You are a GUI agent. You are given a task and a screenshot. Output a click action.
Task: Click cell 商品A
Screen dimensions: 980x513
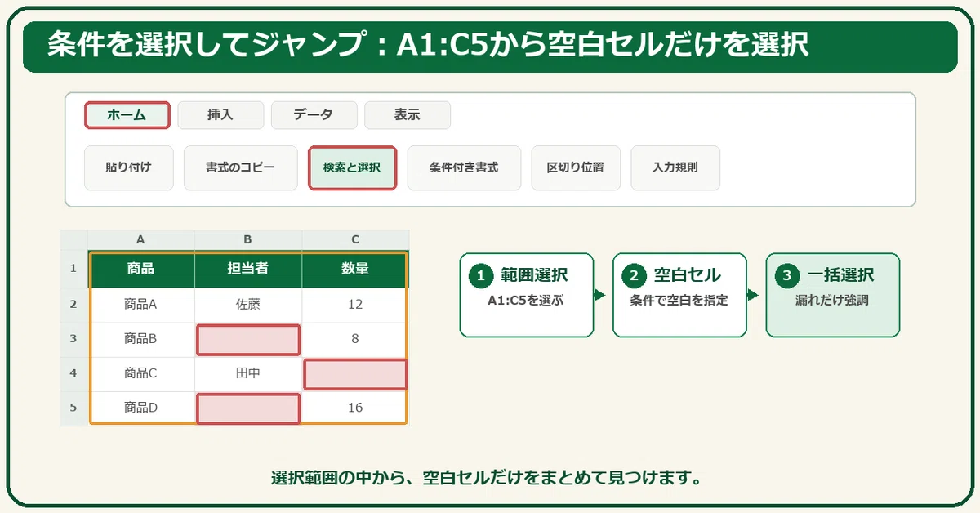pos(141,305)
